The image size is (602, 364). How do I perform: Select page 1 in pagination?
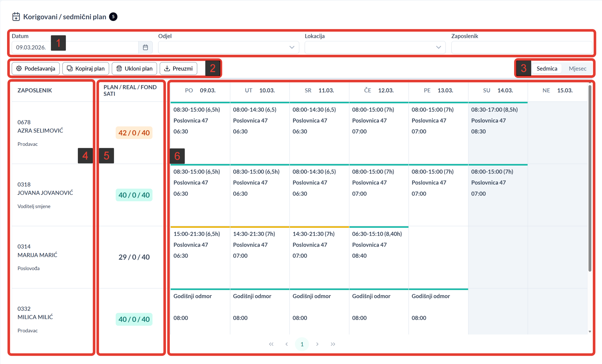click(302, 344)
